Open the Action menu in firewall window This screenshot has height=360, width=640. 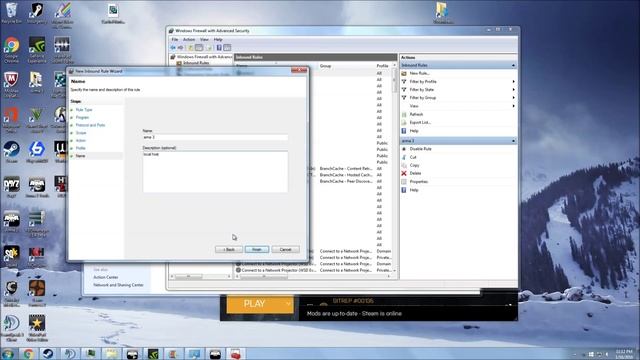(189, 40)
